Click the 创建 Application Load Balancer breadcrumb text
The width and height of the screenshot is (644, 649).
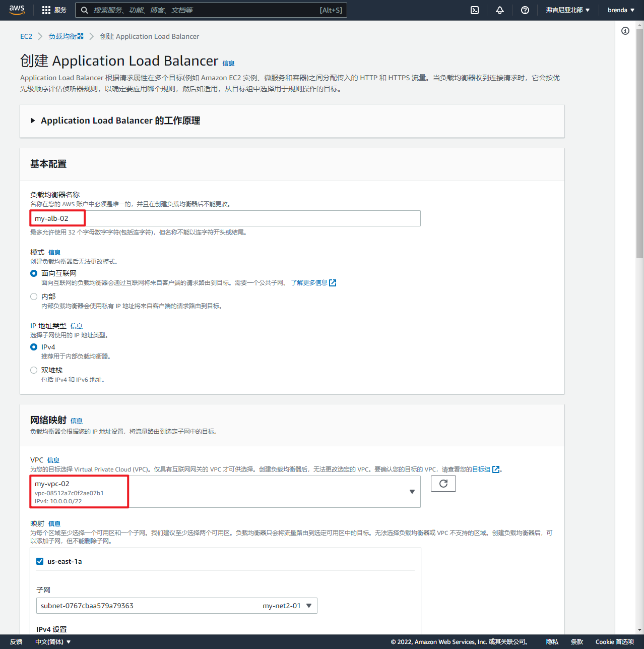[149, 36]
